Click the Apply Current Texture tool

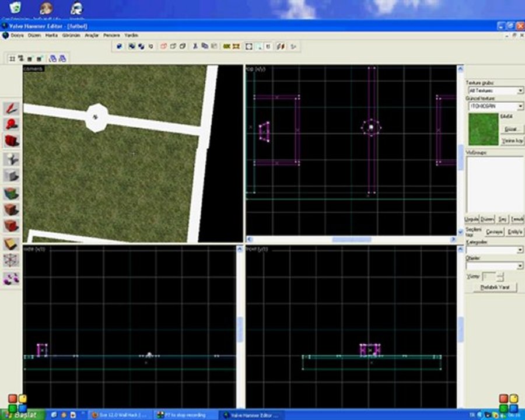[x=11, y=209]
